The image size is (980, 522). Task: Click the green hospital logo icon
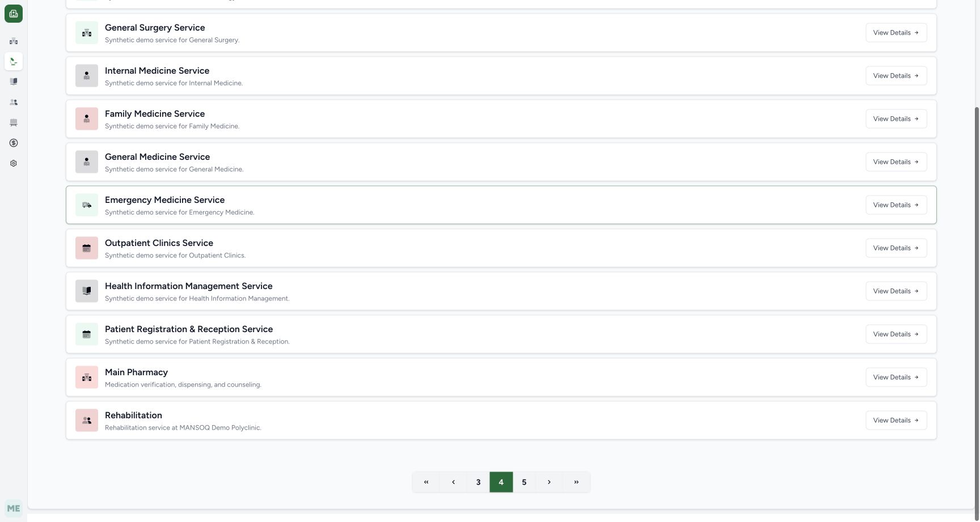point(14,14)
